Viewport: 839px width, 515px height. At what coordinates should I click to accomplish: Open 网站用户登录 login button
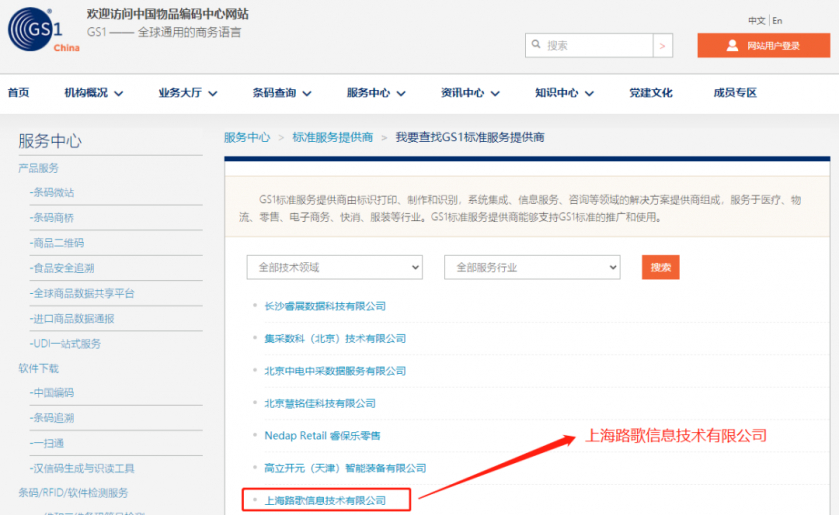coord(763,46)
